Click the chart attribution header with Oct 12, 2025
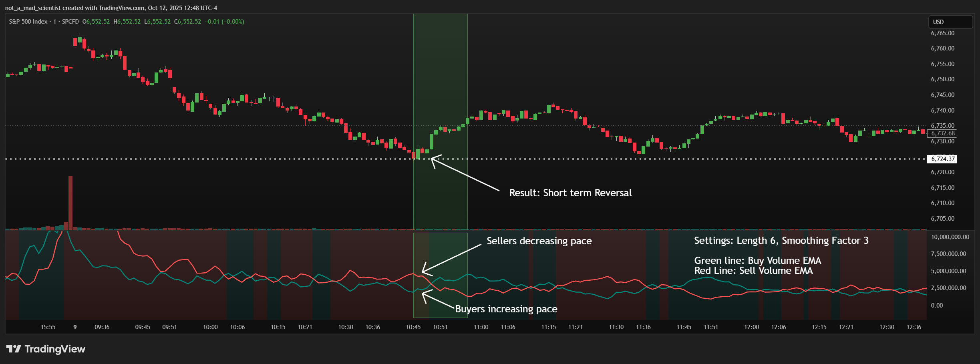980x364 pixels. 111,8
